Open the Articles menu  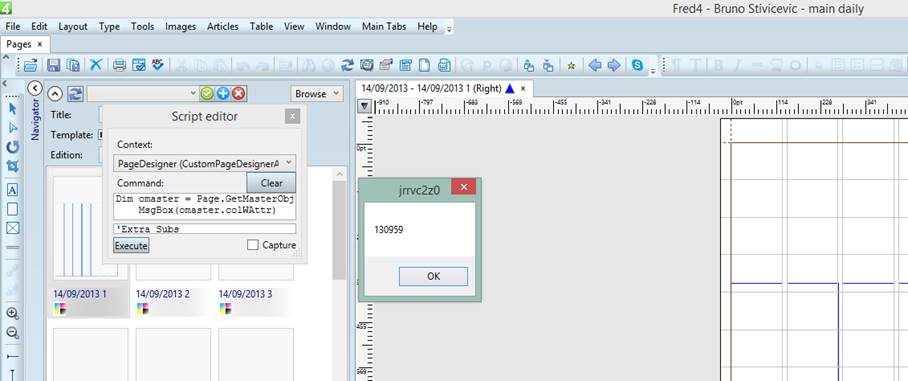[x=222, y=27]
